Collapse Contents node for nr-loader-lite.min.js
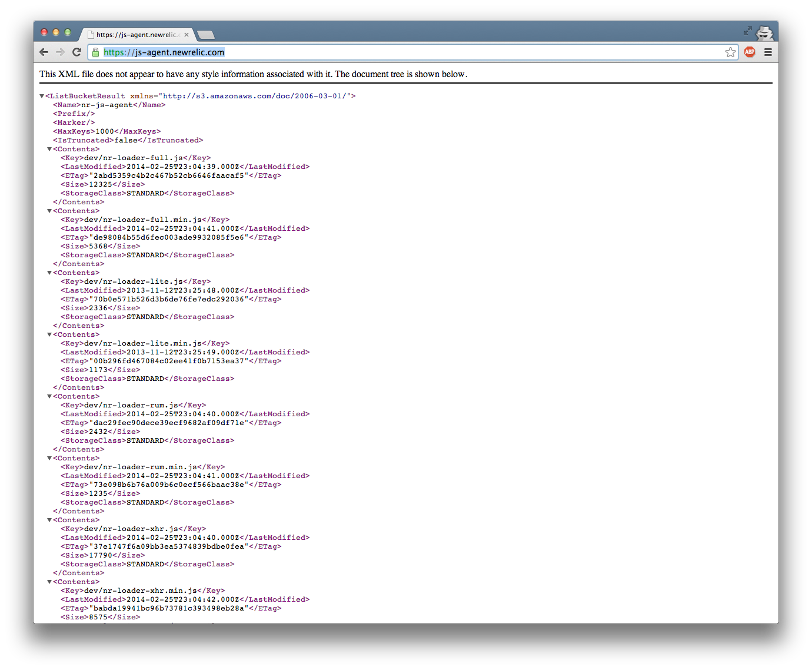The height and width of the screenshot is (670, 812). [x=49, y=334]
